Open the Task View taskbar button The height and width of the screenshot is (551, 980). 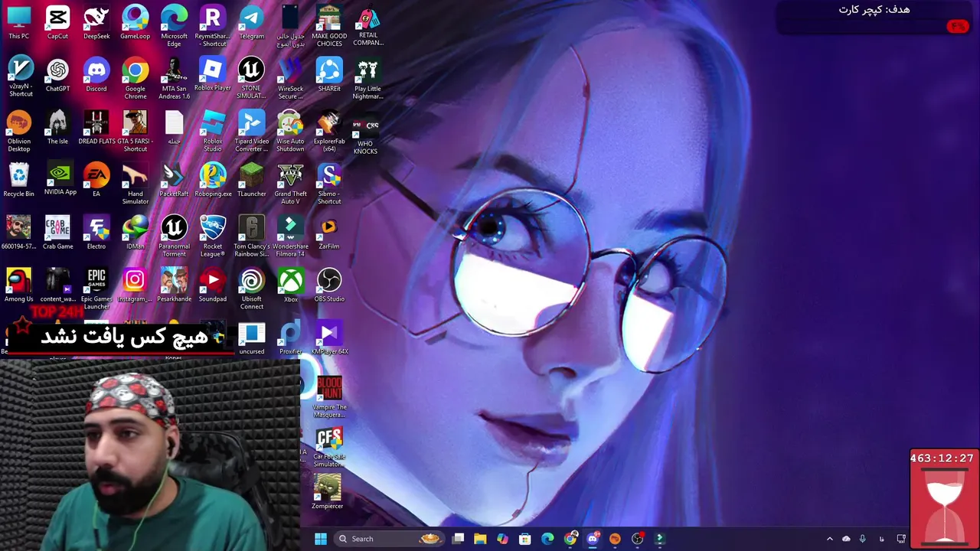pyautogui.click(x=458, y=539)
